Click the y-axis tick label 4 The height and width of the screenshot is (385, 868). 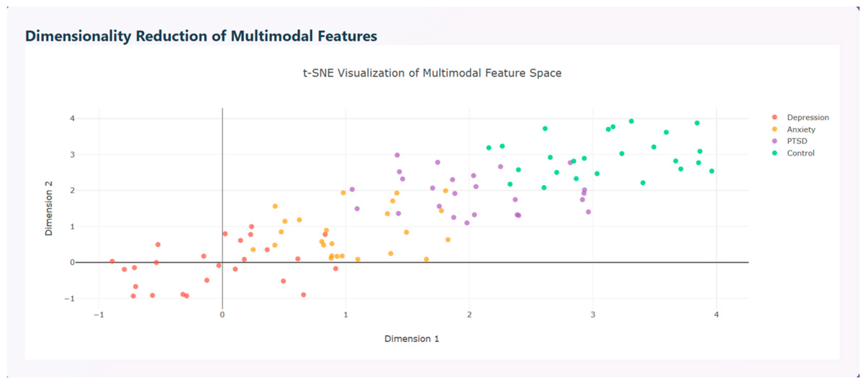point(72,118)
